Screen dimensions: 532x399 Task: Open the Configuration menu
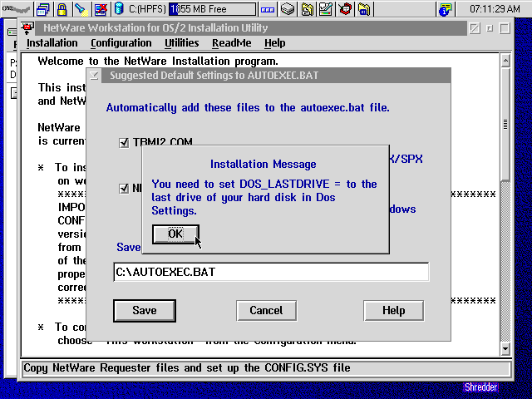pyautogui.click(x=121, y=43)
